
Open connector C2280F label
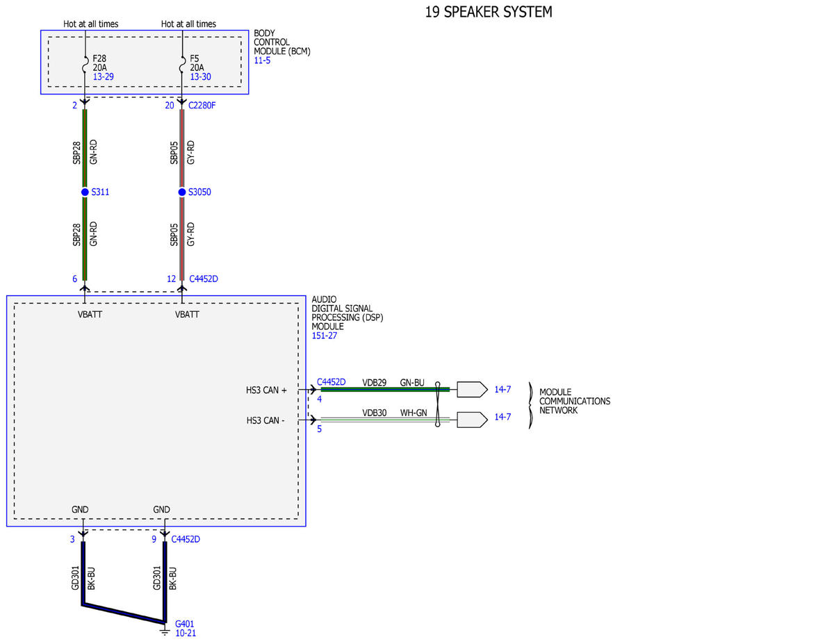coord(202,106)
